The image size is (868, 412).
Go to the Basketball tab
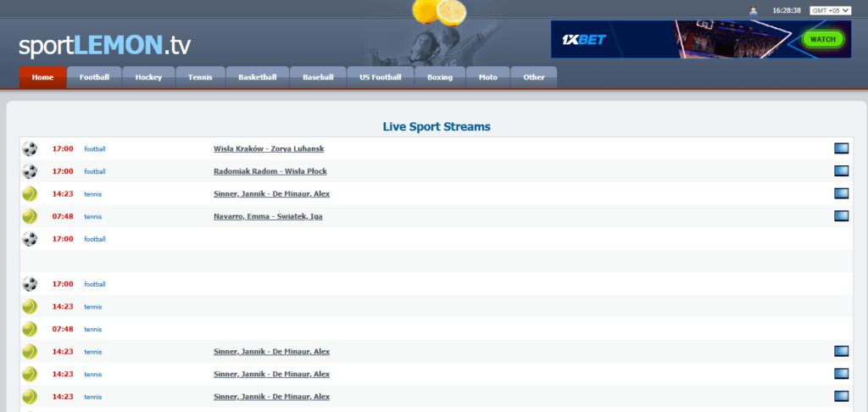(x=258, y=77)
